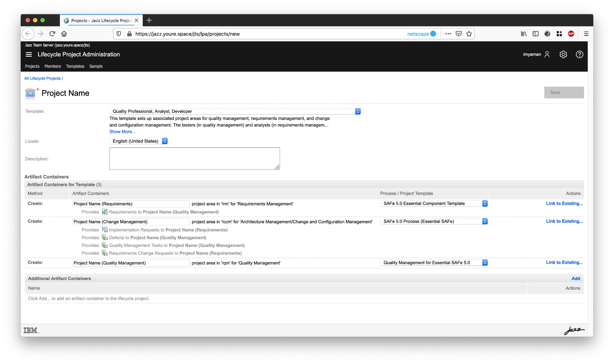Click the tracking protection shield icon
The width and height of the screenshot is (614, 364).
point(119,34)
